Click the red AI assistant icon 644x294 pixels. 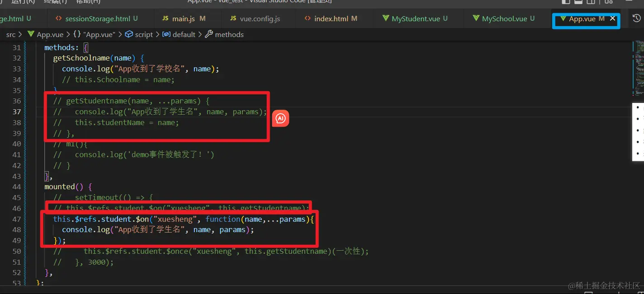click(280, 118)
